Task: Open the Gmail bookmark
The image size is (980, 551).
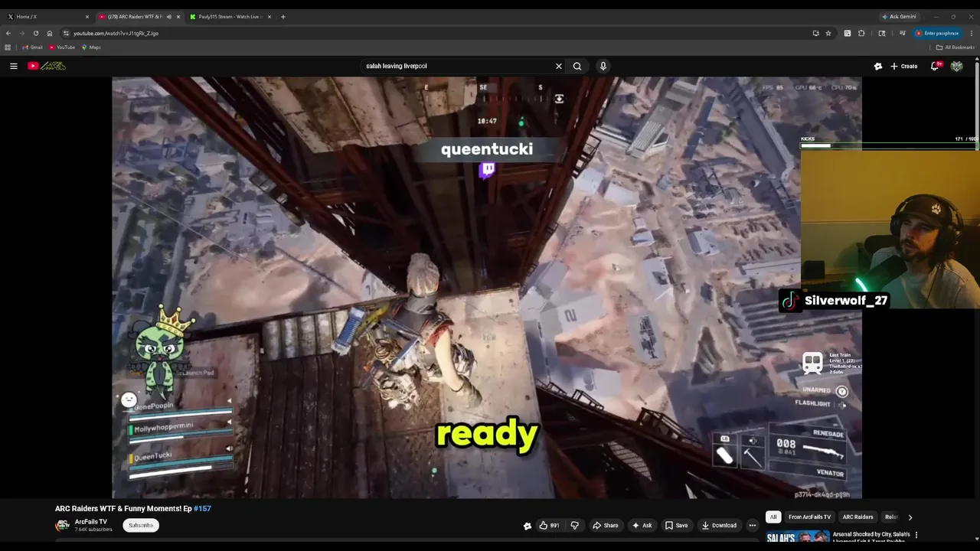Action: tap(32, 47)
